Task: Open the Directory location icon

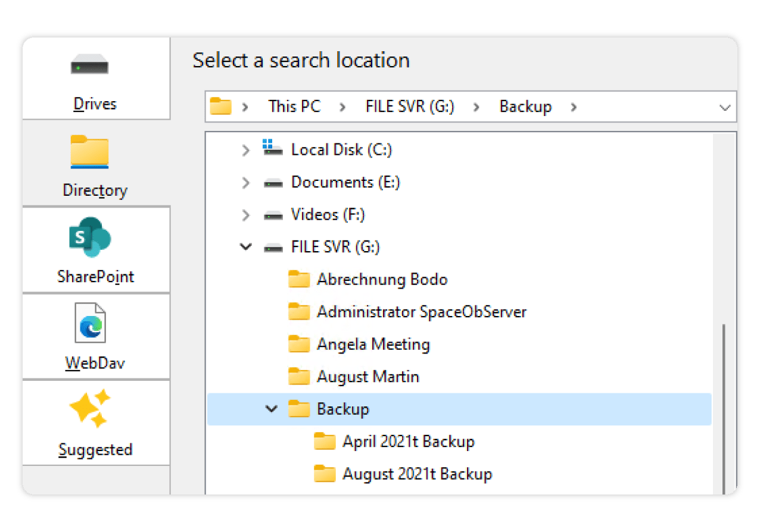Action: tap(89, 151)
